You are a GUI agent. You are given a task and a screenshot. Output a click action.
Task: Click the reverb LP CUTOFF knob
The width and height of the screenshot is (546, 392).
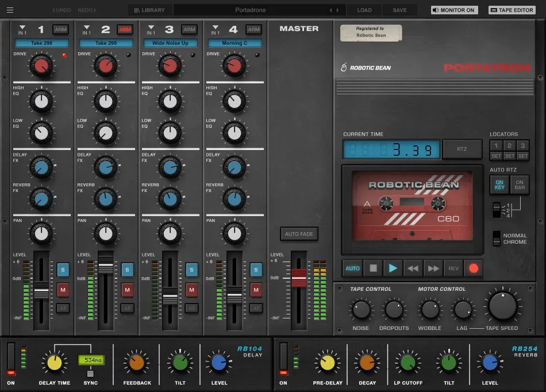click(x=407, y=363)
